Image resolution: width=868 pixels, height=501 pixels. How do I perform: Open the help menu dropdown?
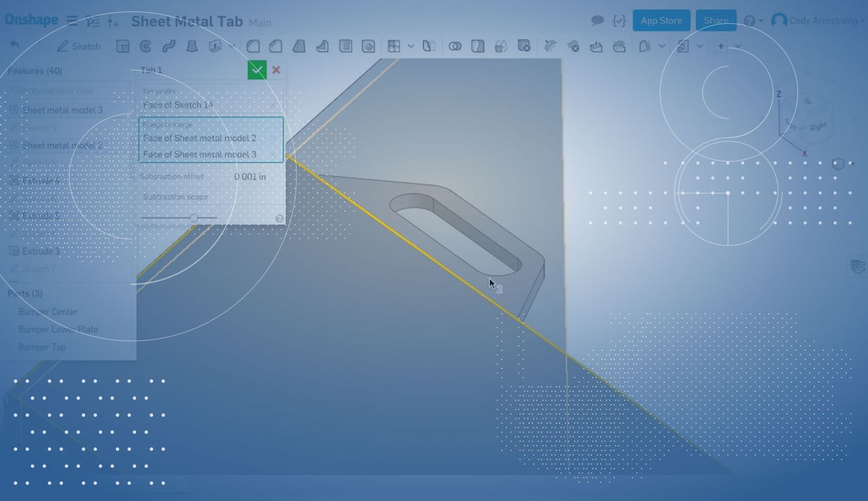pos(753,21)
